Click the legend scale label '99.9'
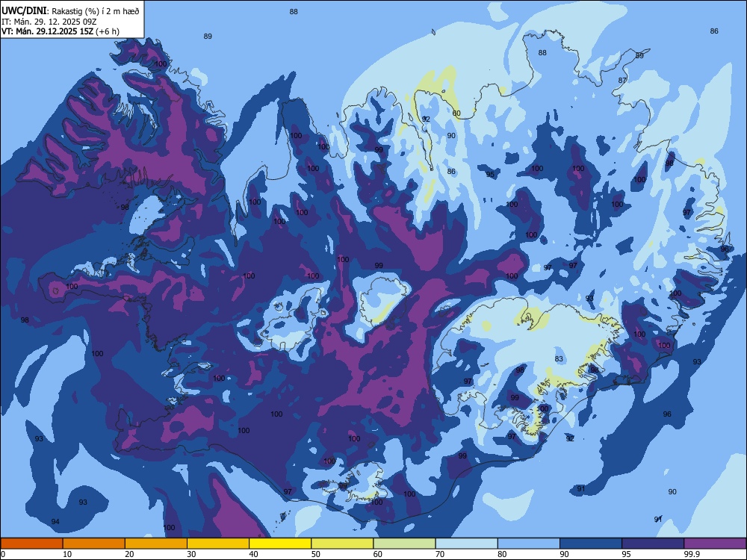The height and width of the screenshot is (560, 747). 691,554
